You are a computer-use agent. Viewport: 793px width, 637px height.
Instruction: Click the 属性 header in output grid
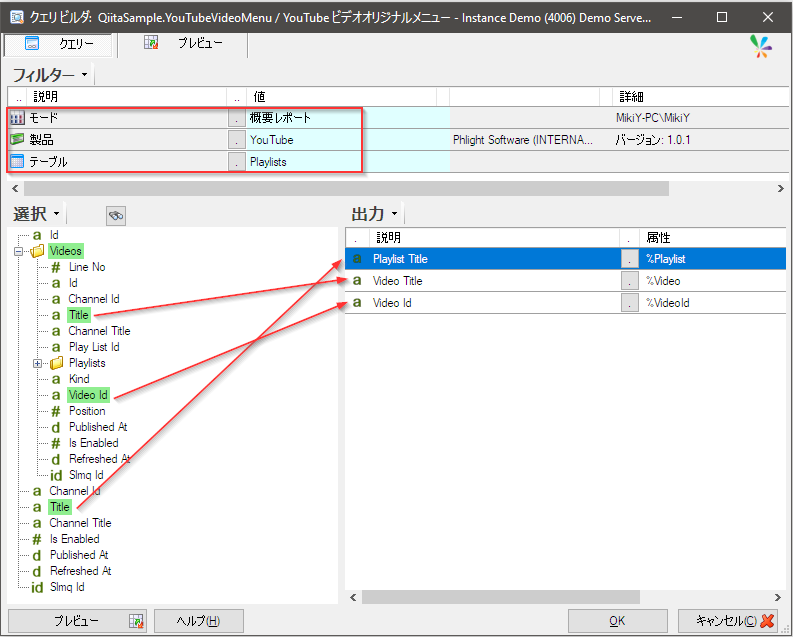pyautogui.click(x=713, y=237)
